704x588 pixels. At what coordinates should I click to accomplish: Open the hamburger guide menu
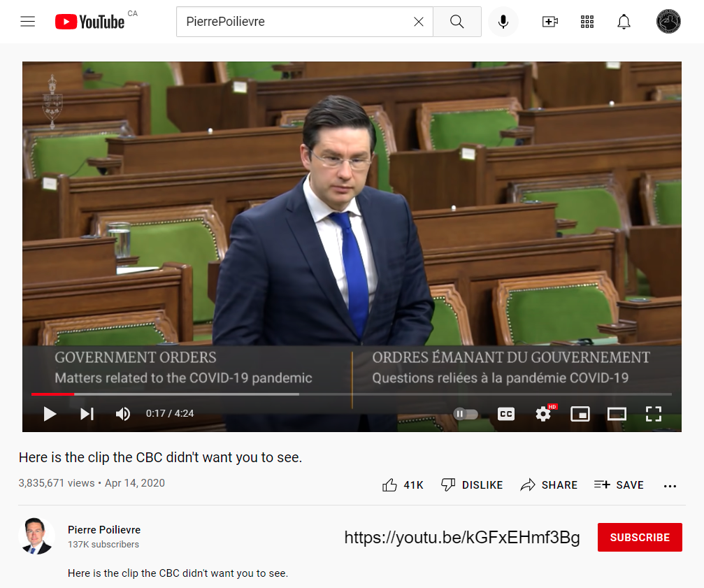27,22
